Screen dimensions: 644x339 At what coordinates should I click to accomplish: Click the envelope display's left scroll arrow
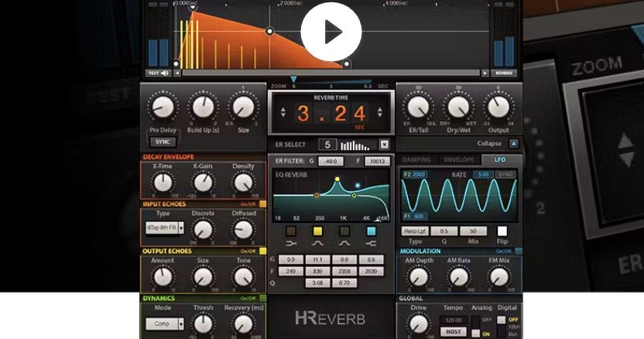[177, 74]
